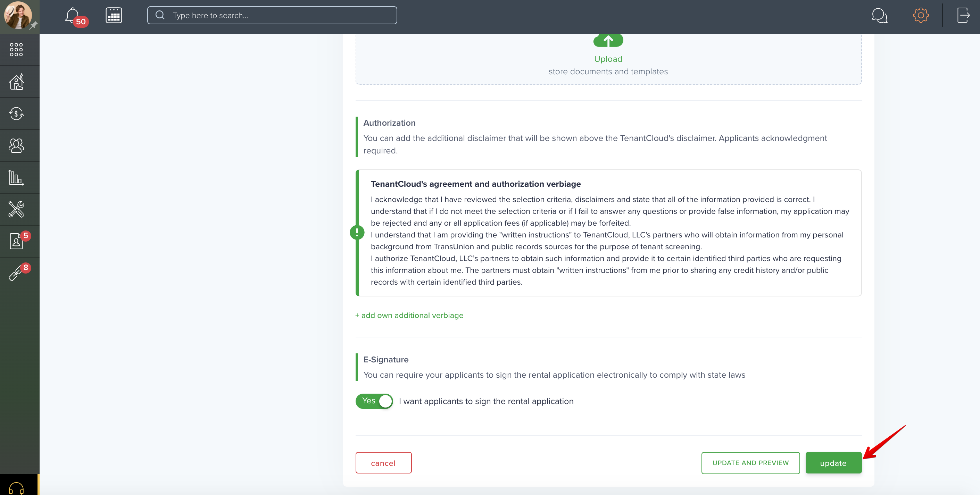Open the accounting dollar icon in the sidebar

click(16, 114)
